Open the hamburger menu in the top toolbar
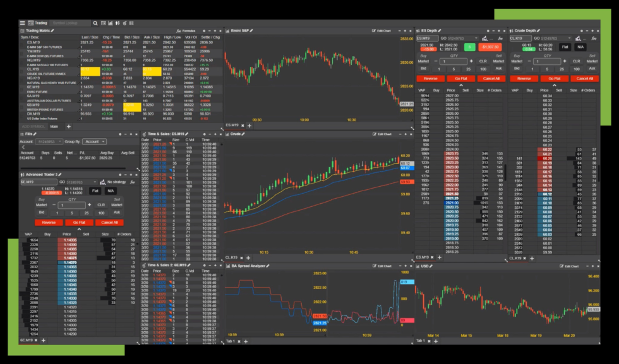The height and width of the screenshot is (364, 619). pyautogui.click(x=22, y=23)
